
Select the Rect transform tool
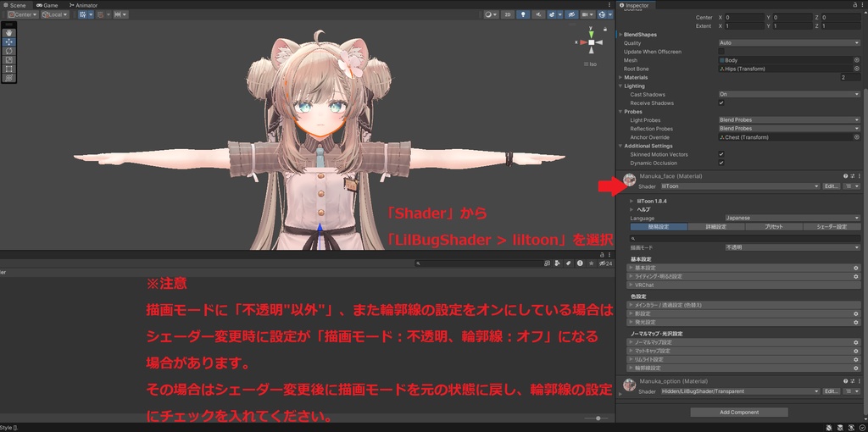coord(9,69)
